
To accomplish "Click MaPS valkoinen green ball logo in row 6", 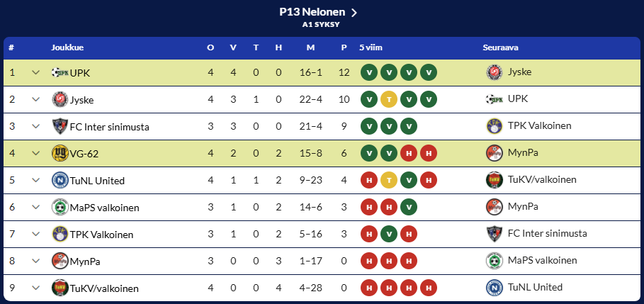I will 60,208.
